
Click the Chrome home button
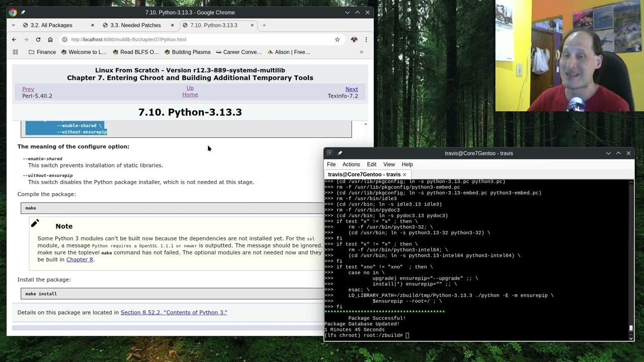coord(50,39)
